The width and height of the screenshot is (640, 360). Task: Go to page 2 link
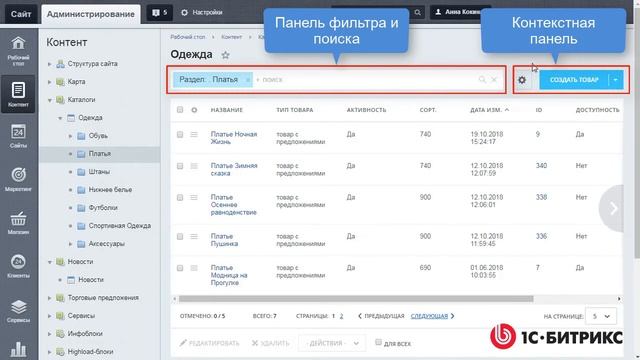click(342, 316)
